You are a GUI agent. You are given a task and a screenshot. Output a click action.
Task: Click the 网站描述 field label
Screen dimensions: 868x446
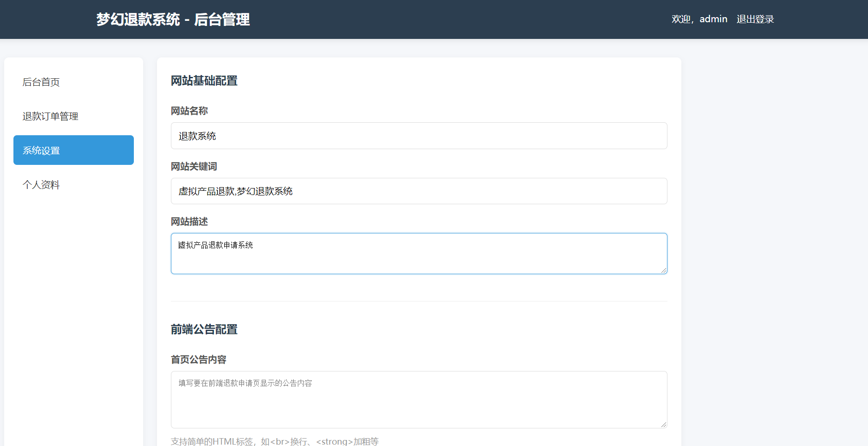click(x=189, y=221)
